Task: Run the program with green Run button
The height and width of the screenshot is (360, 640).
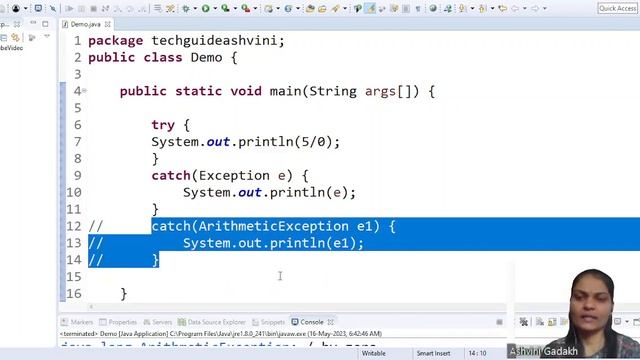Action: click(206, 8)
